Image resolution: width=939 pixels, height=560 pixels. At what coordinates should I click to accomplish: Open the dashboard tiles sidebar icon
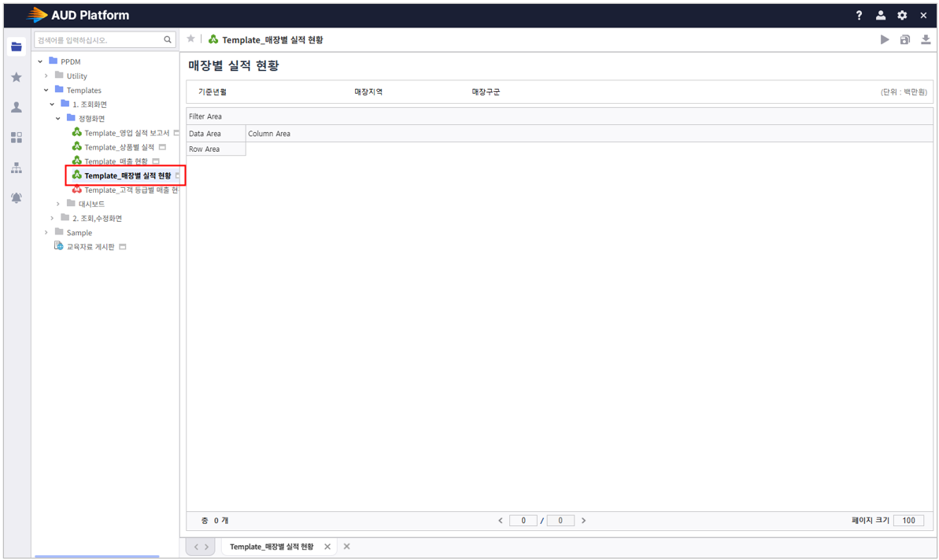coord(17,138)
